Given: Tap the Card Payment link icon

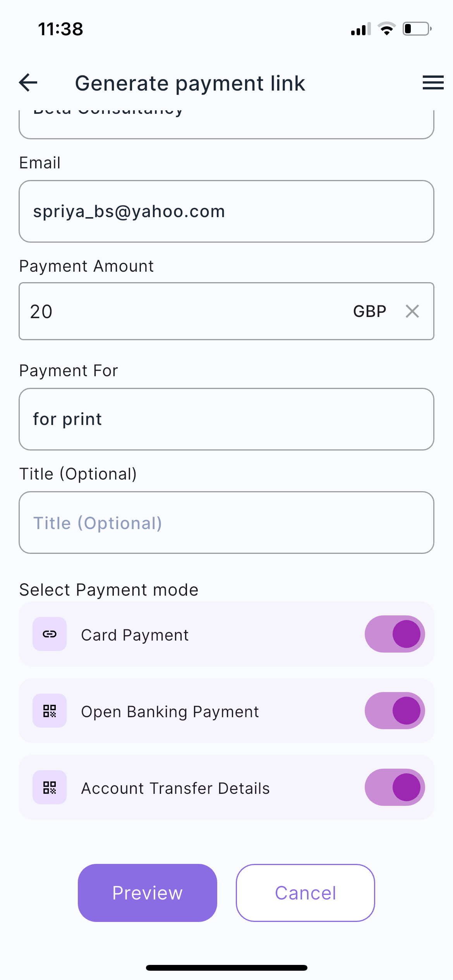Looking at the screenshot, I should point(50,634).
